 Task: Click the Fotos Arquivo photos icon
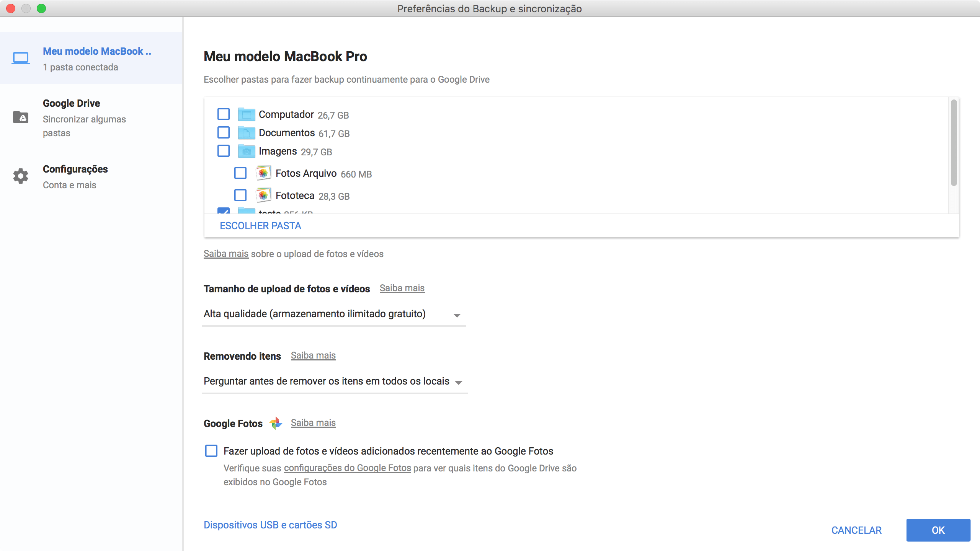point(263,173)
